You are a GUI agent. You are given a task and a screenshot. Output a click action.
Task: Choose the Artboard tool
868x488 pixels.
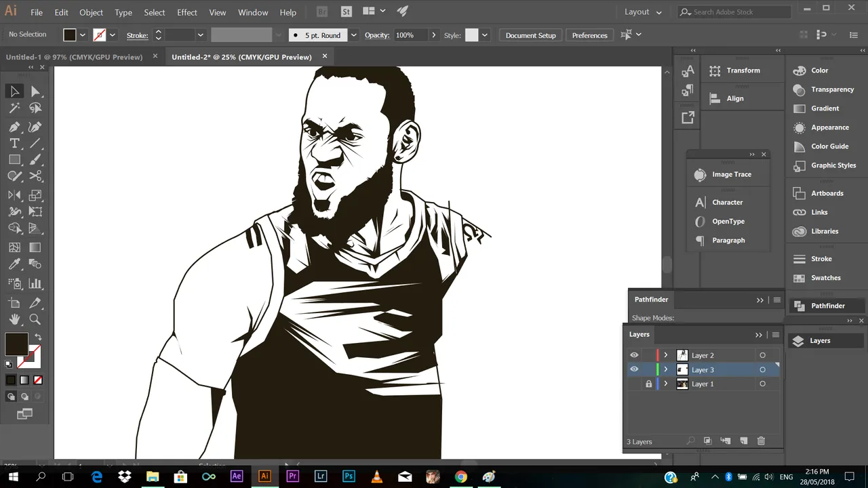click(x=14, y=303)
